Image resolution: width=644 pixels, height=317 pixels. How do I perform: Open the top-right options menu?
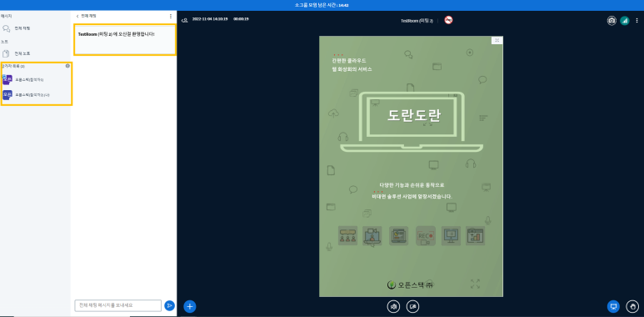click(637, 21)
